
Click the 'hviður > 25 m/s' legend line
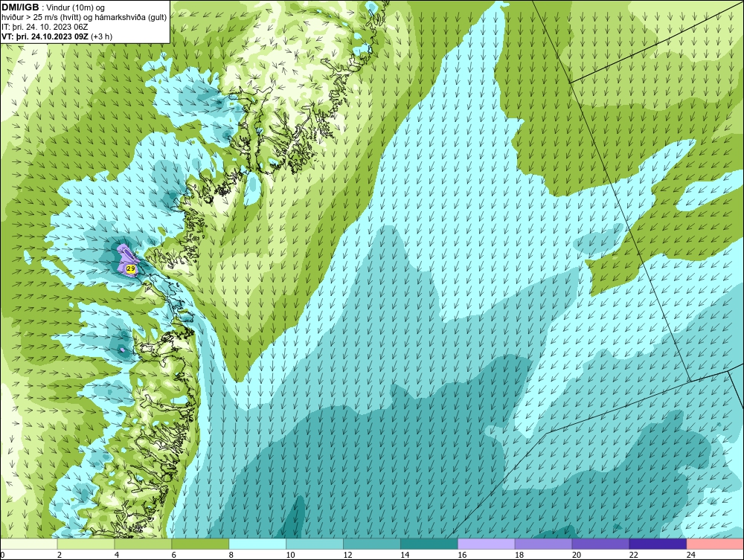point(85,18)
